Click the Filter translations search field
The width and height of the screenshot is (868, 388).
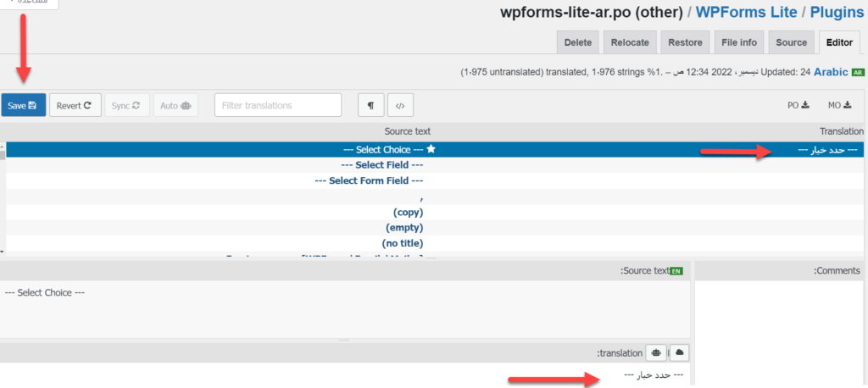[278, 105]
